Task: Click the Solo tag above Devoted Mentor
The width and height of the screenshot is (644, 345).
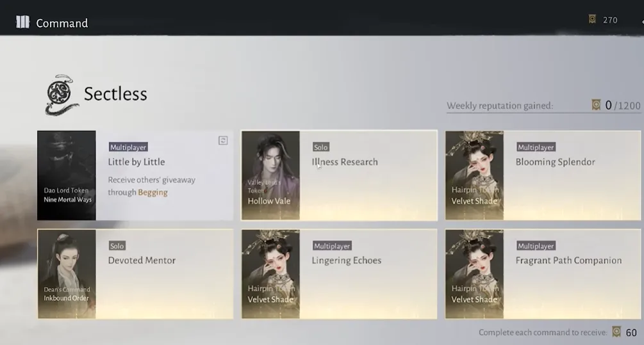Action: [x=117, y=246]
